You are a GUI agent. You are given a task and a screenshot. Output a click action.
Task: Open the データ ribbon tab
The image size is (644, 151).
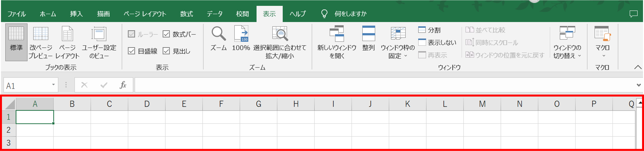coord(215,14)
